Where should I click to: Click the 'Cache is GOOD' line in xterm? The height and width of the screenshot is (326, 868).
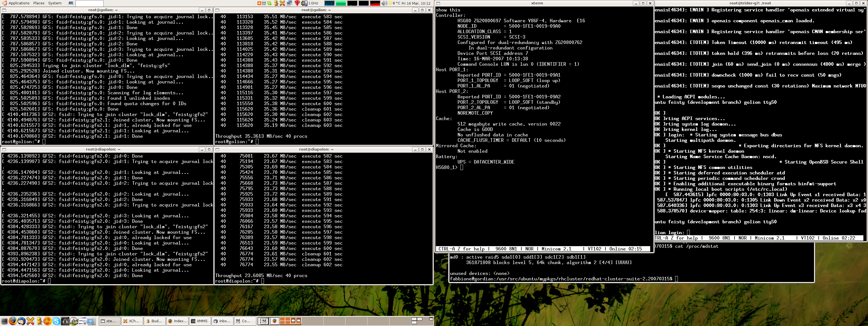pyautogui.click(x=475, y=129)
